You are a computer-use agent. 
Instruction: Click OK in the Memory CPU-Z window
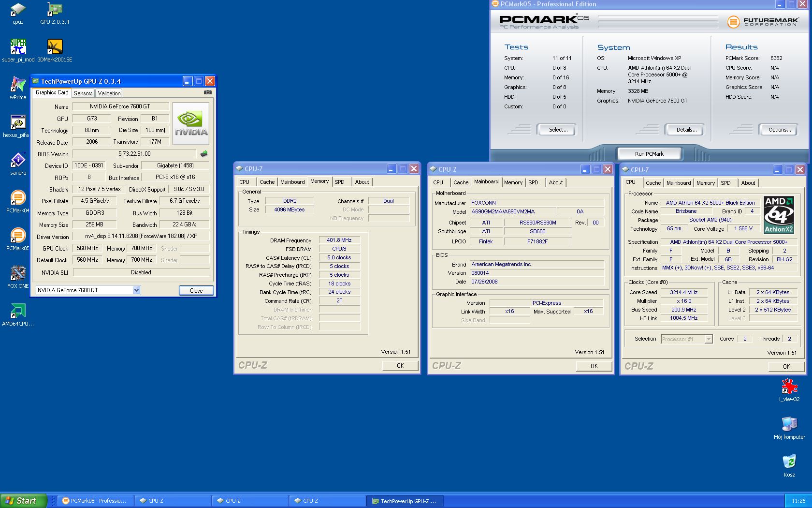pyautogui.click(x=400, y=366)
